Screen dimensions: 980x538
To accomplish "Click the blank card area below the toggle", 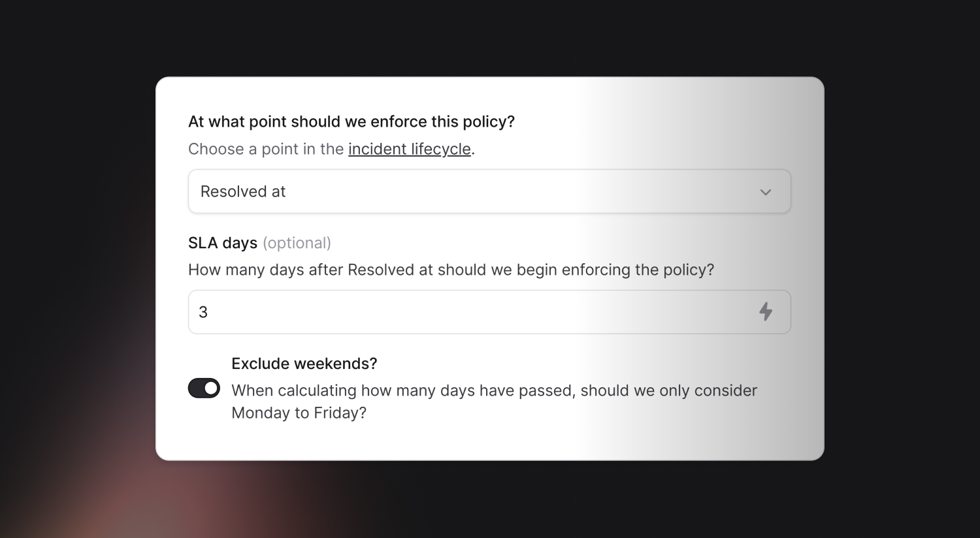I will [490, 443].
